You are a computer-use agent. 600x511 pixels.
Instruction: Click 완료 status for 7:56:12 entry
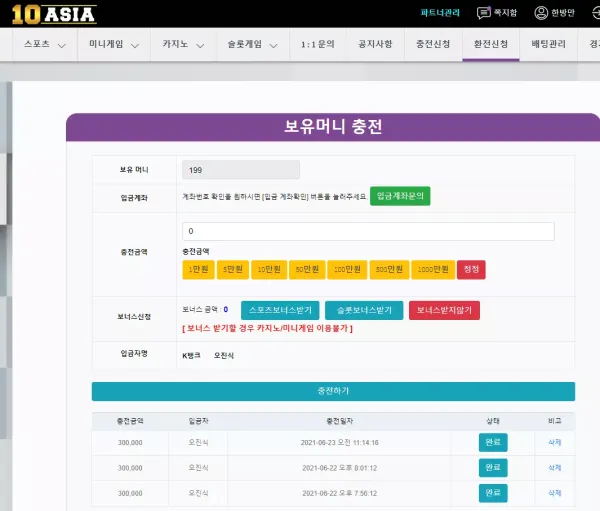[x=493, y=493]
